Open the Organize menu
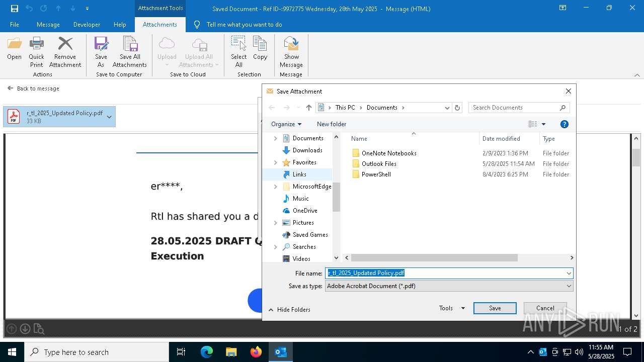This screenshot has height=362, width=644. [x=286, y=124]
